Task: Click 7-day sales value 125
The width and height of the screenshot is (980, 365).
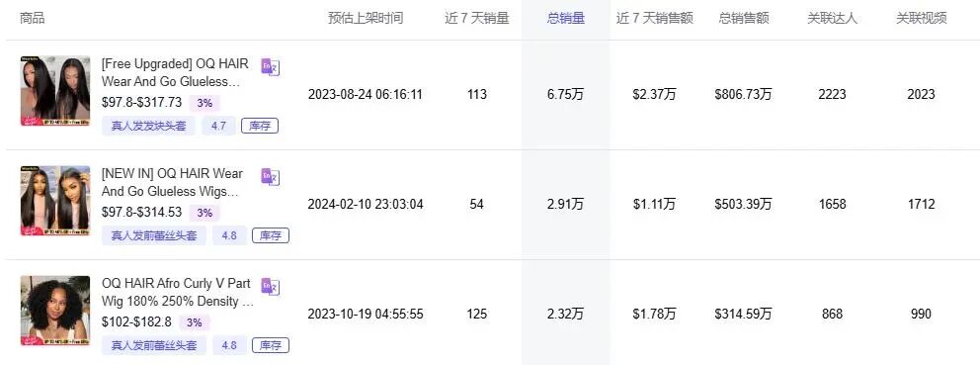Action: [477, 314]
